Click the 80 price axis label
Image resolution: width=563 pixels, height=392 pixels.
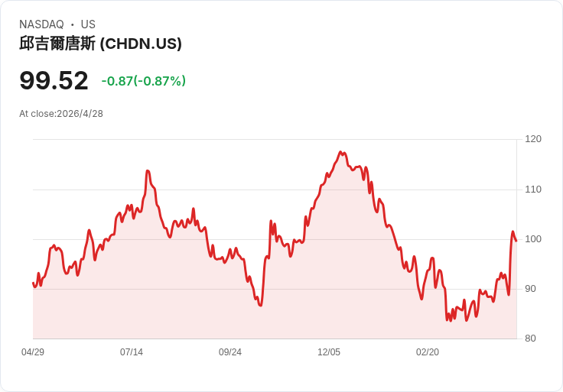(x=530, y=339)
